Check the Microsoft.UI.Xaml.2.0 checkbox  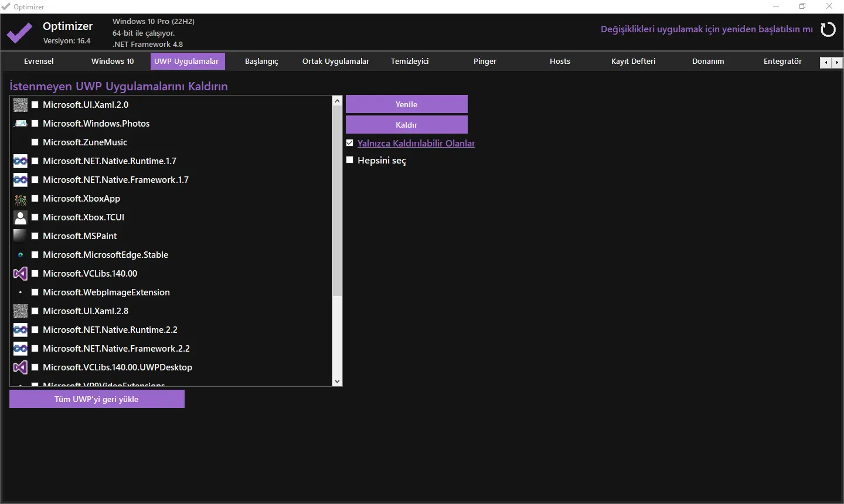[x=35, y=105]
